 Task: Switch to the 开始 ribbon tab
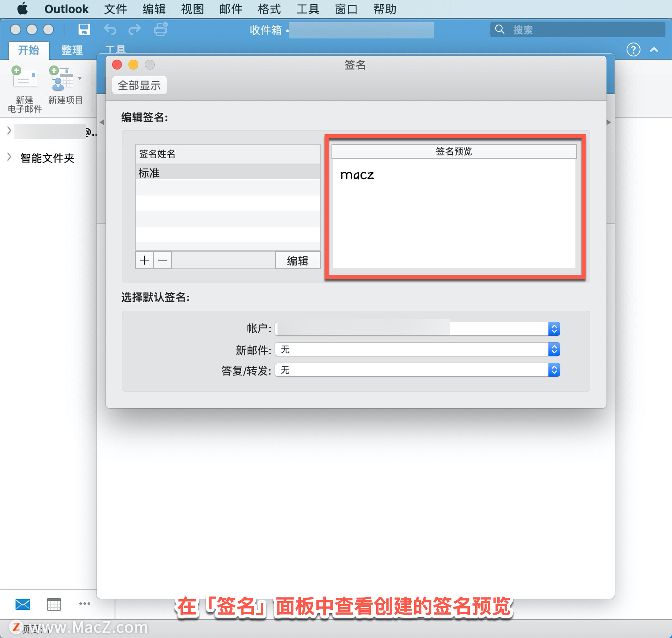29,50
